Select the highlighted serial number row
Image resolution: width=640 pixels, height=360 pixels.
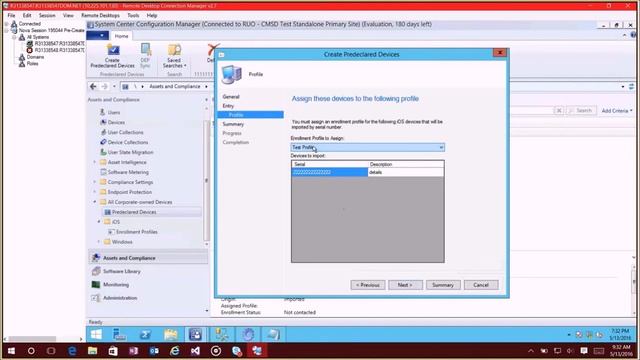coord(329,172)
